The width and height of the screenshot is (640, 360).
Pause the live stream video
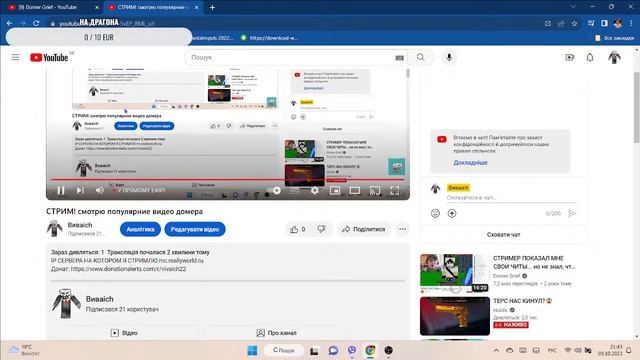coord(61,190)
